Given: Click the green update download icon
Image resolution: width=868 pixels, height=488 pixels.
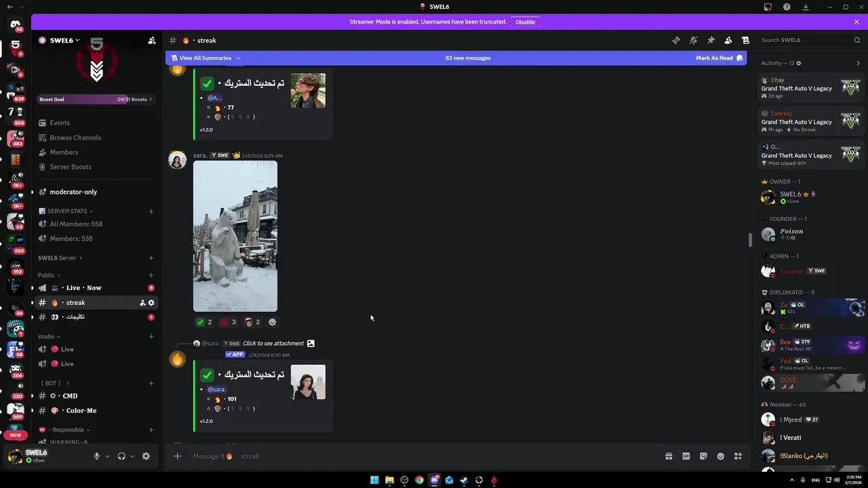Looking at the screenshot, I should [806, 7].
